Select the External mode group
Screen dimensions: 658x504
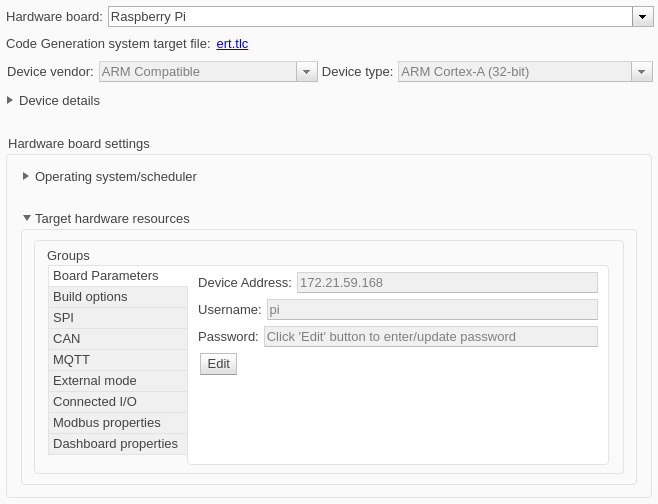click(95, 381)
